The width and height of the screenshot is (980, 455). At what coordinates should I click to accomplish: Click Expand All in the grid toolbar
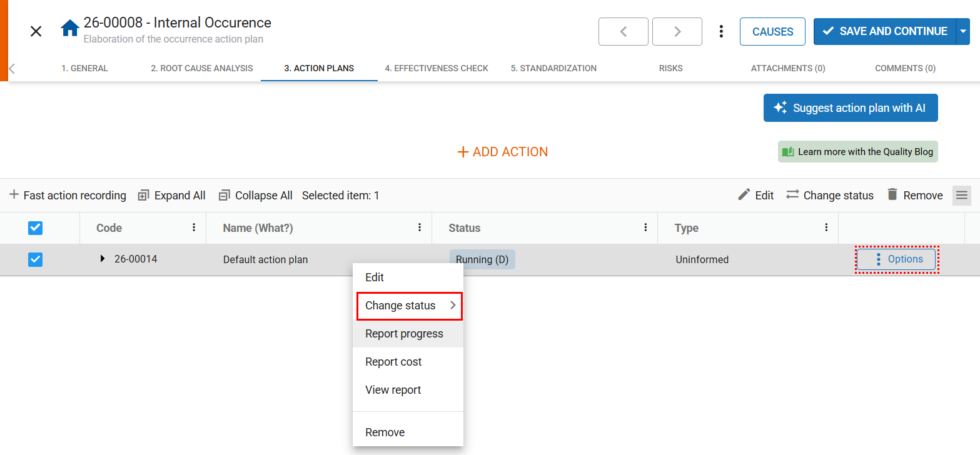(172, 196)
